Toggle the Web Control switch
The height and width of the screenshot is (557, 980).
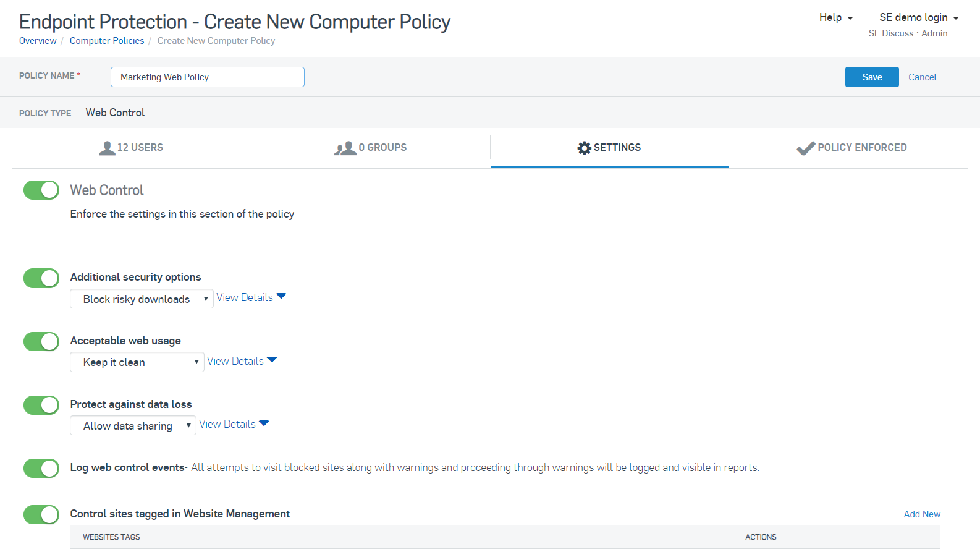41,190
